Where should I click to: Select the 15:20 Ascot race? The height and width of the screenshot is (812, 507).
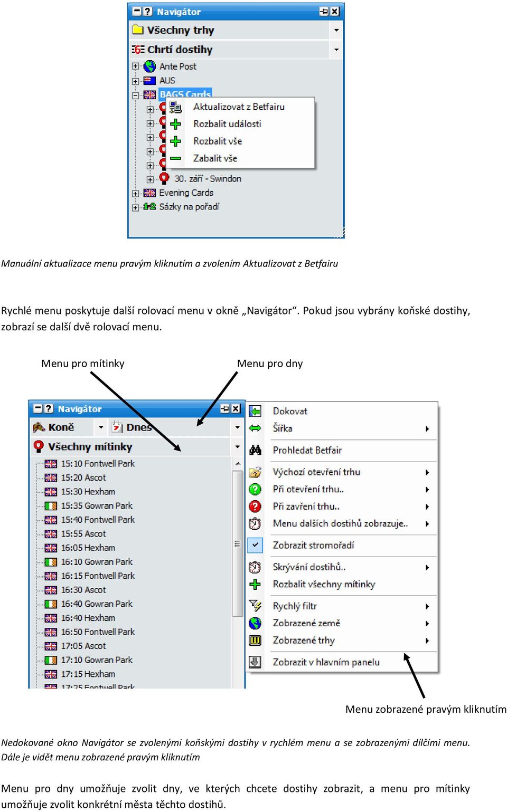pos(83,477)
